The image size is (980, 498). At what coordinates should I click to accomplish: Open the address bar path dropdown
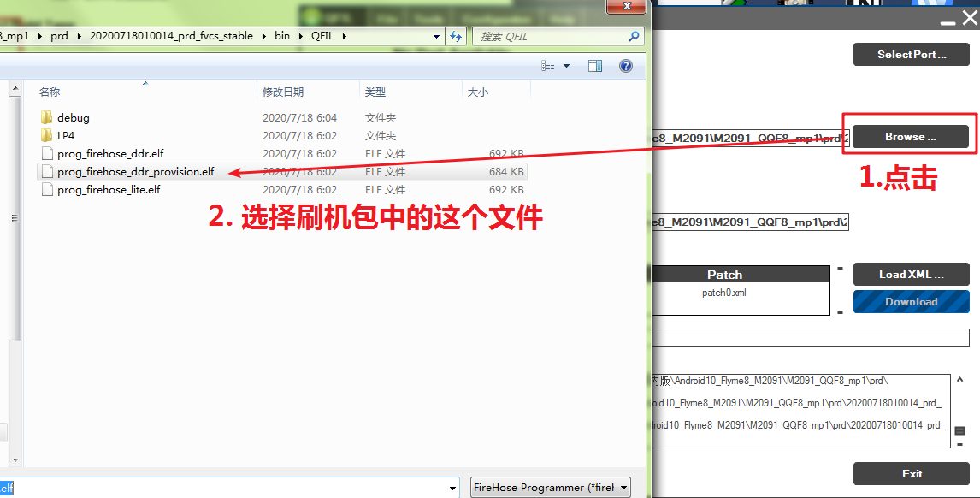tap(436, 36)
